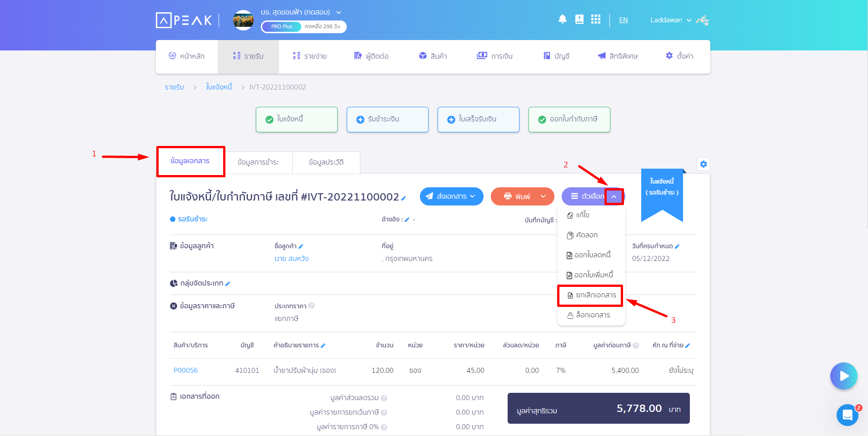Open the help manual icon in header

(579, 19)
